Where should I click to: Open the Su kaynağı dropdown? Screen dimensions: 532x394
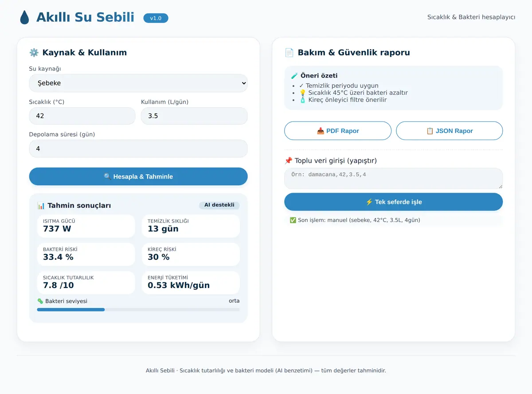(x=138, y=83)
